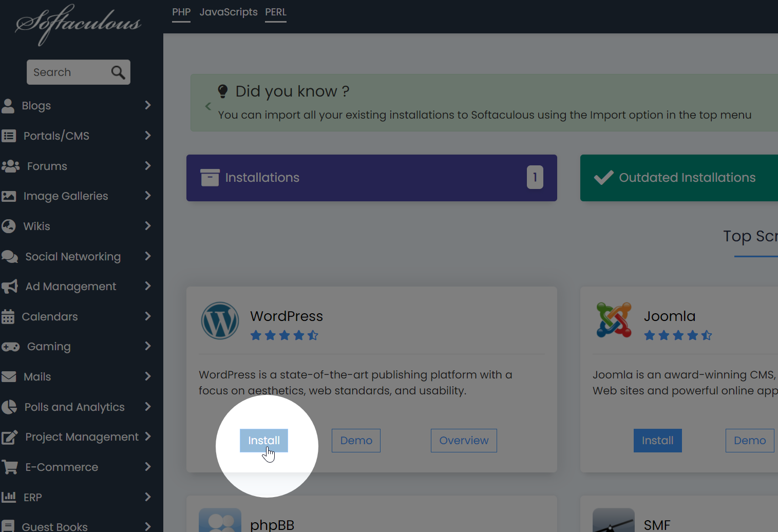Click the Top Scripts heading
The image size is (778, 532).
coord(750,236)
